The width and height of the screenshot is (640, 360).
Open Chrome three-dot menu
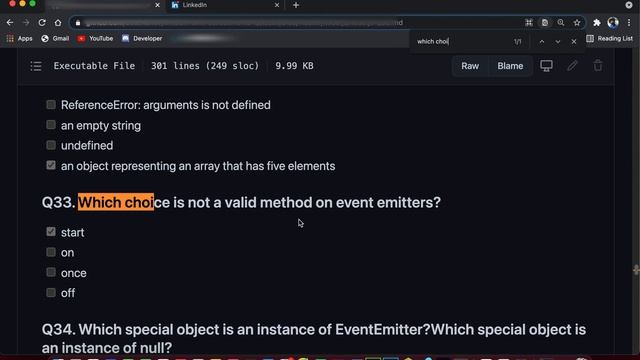tap(629, 23)
